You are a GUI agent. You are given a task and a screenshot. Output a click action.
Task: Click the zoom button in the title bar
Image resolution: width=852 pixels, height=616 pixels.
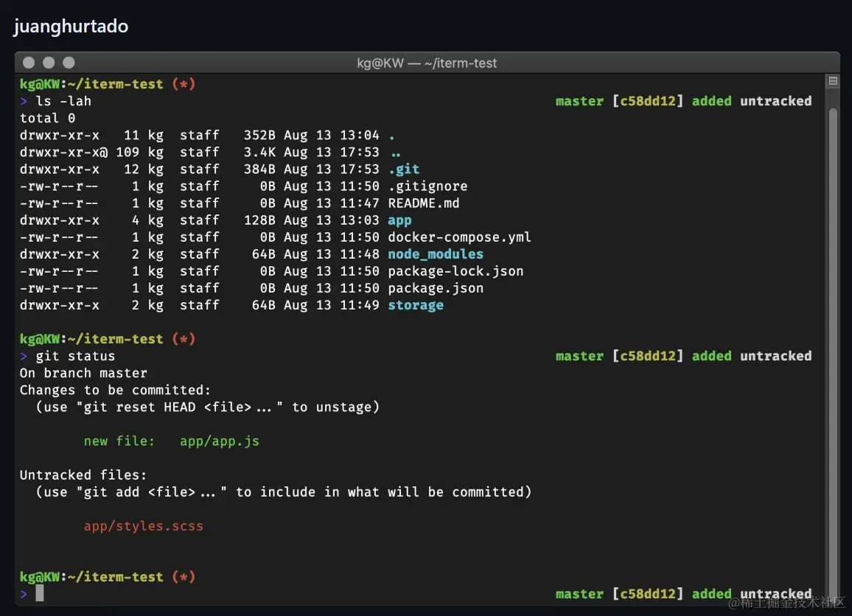(x=69, y=63)
